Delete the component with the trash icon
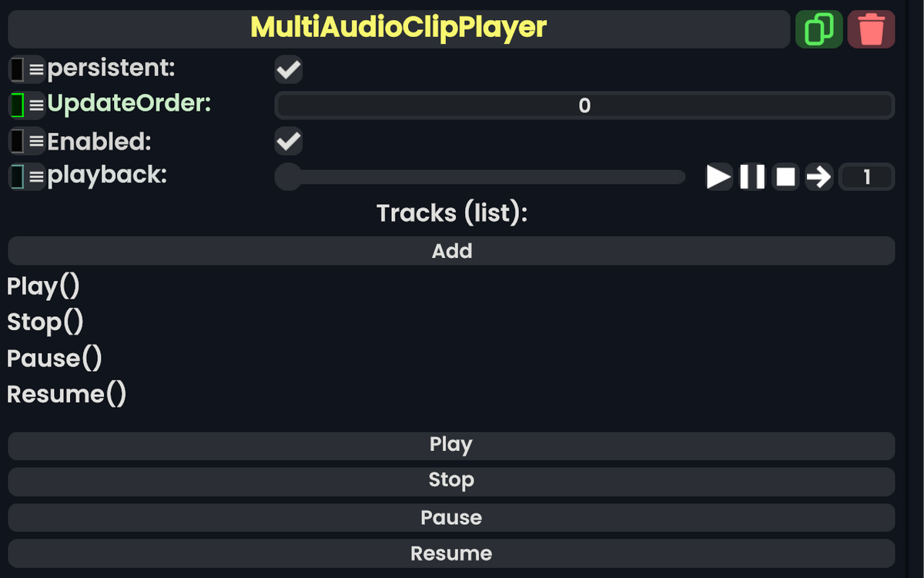This screenshot has width=924, height=578. pos(871,28)
